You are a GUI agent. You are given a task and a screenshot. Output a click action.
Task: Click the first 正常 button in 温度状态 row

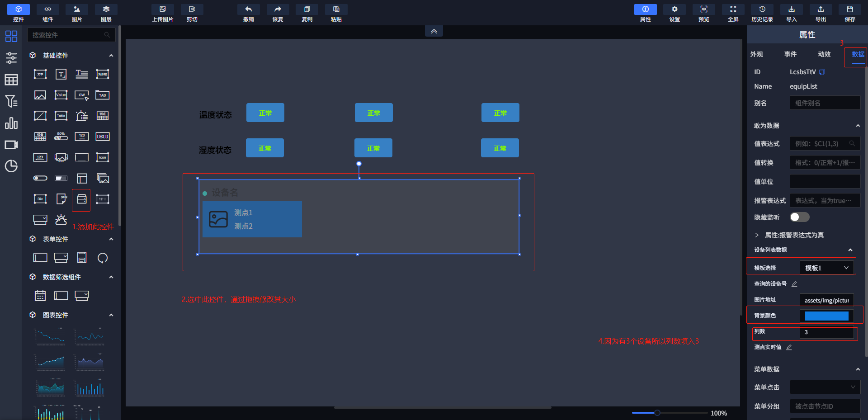[265, 113]
